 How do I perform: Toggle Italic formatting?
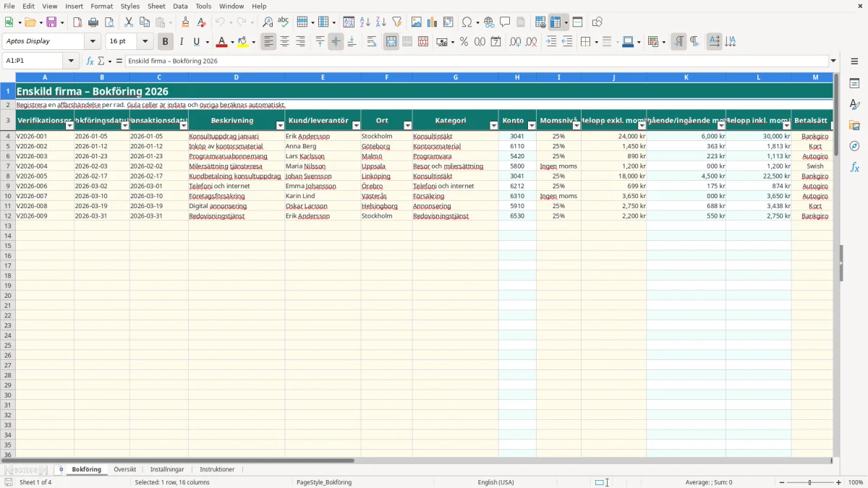pos(182,42)
